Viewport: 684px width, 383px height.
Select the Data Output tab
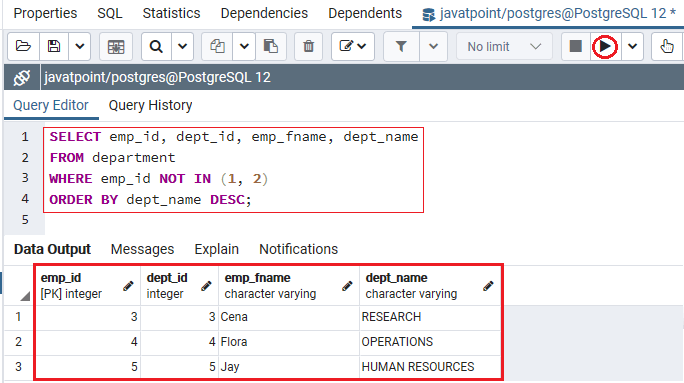[52, 249]
